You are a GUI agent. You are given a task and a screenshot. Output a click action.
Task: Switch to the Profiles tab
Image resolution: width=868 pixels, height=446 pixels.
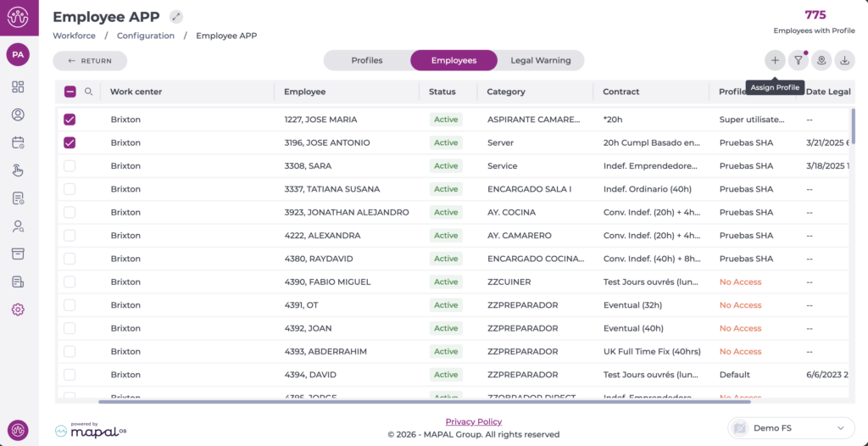tap(367, 60)
